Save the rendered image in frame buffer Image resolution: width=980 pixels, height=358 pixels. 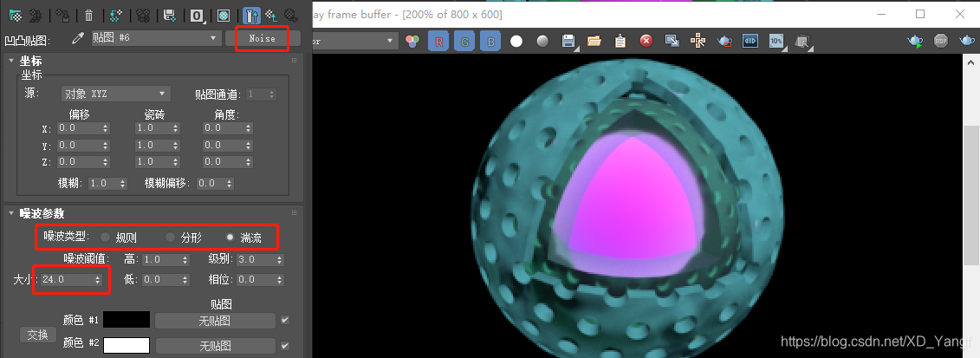(568, 42)
